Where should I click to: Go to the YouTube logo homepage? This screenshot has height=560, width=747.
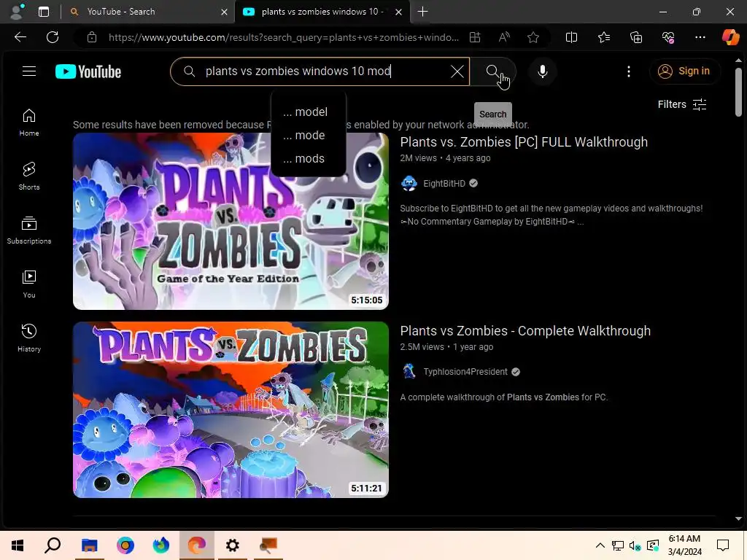pyautogui.click(x=88, y=71)
